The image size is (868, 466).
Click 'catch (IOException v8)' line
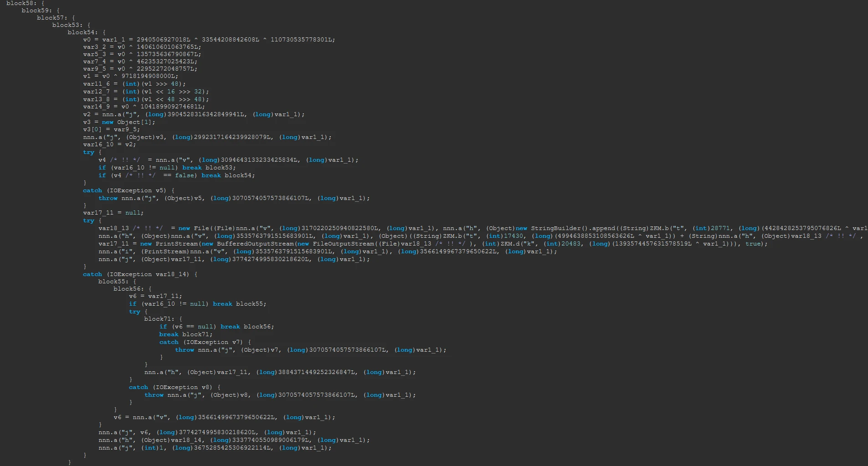pos(175,387)
